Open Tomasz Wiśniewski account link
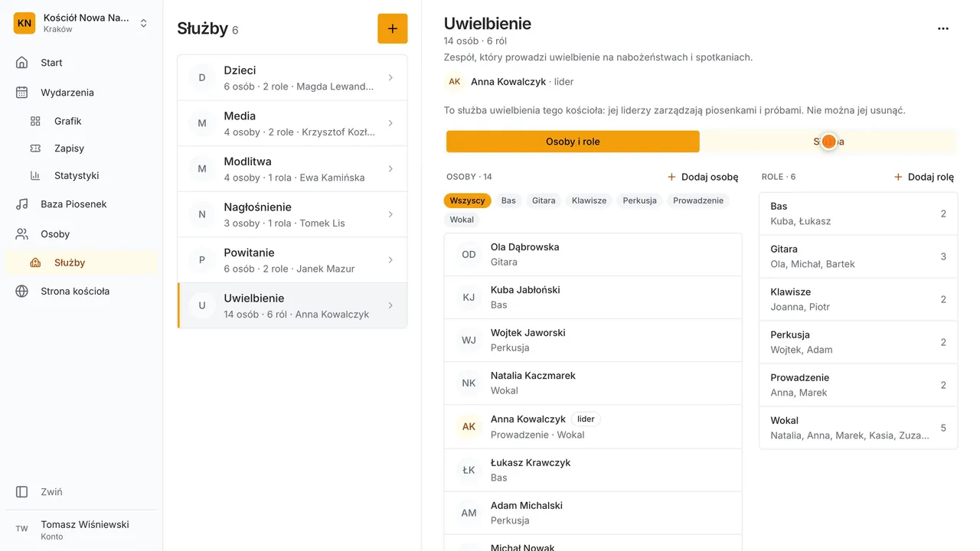This screenshot has width=980, height=551. coord(81,530)
